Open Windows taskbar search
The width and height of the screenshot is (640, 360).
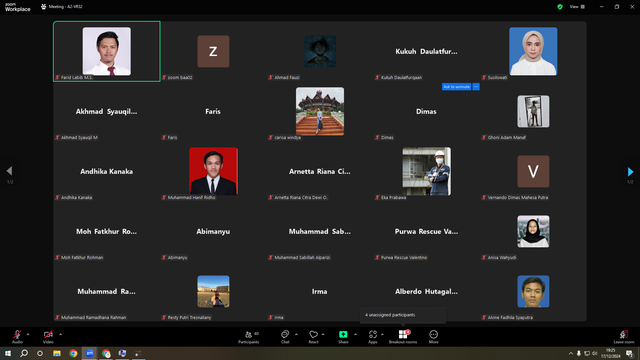click(x=24, y=353)
